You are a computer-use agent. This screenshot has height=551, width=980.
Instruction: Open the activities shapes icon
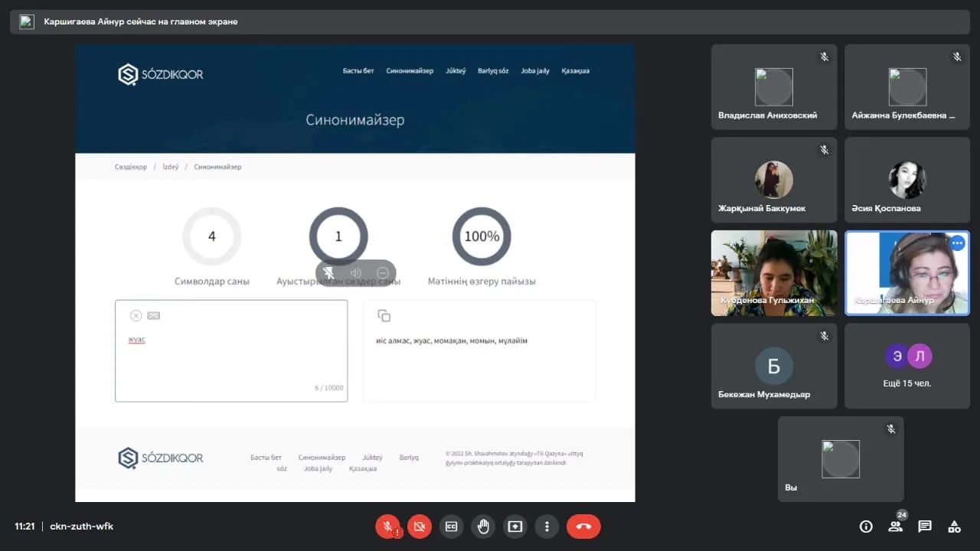pos(954,527)
